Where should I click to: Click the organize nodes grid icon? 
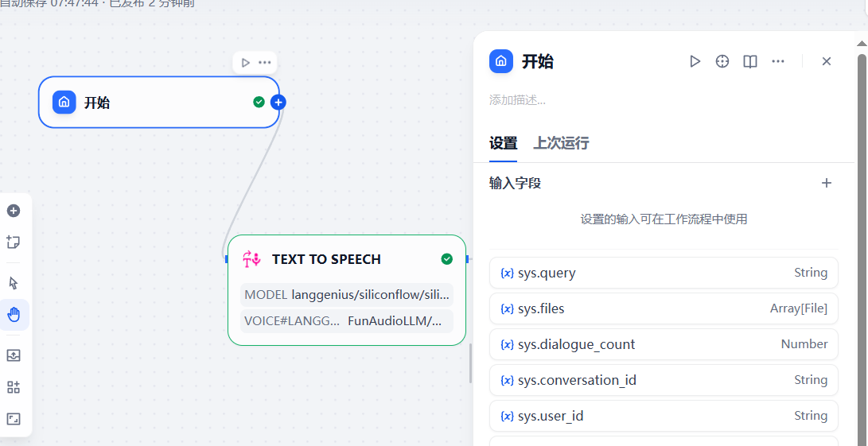point(14,387)
